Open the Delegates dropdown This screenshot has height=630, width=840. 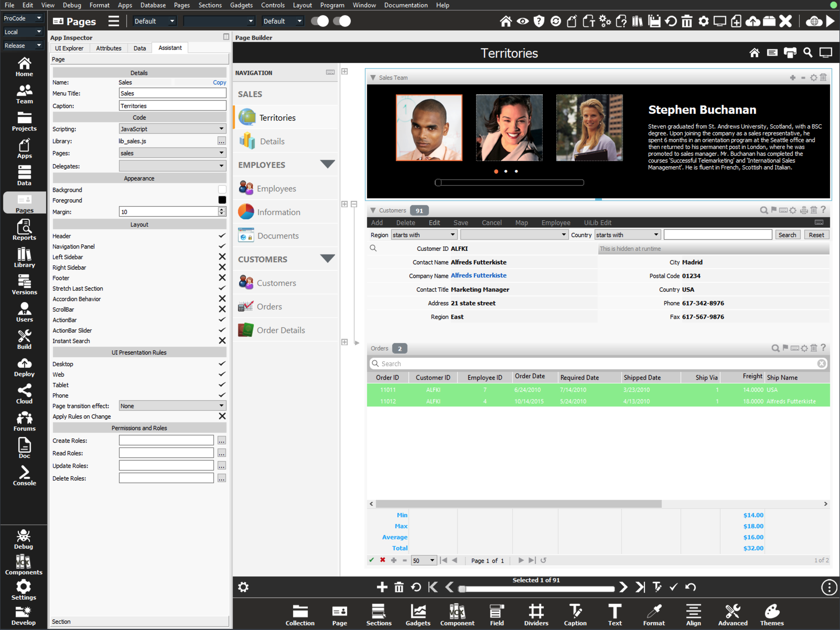coord(173,166)
